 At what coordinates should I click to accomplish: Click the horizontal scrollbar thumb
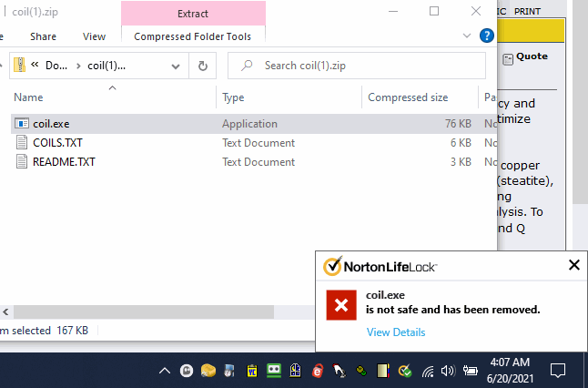coord(144,311)
